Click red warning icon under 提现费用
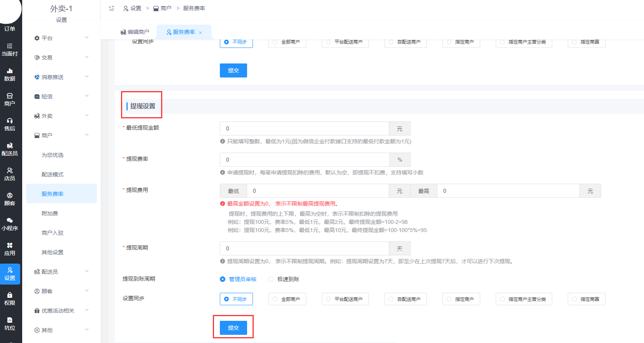This screenshot has width=644, height=343. (223, 204)
